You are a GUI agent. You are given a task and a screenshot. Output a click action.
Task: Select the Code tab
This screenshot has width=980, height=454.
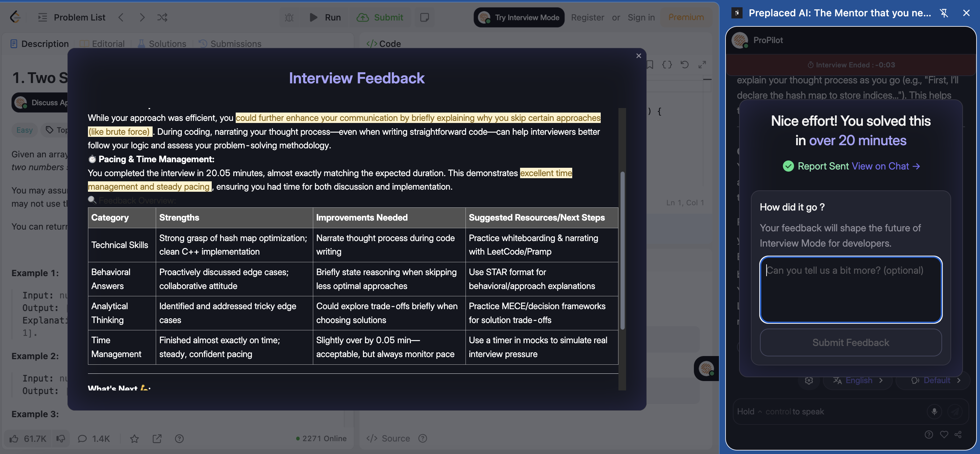pos(383,44)
